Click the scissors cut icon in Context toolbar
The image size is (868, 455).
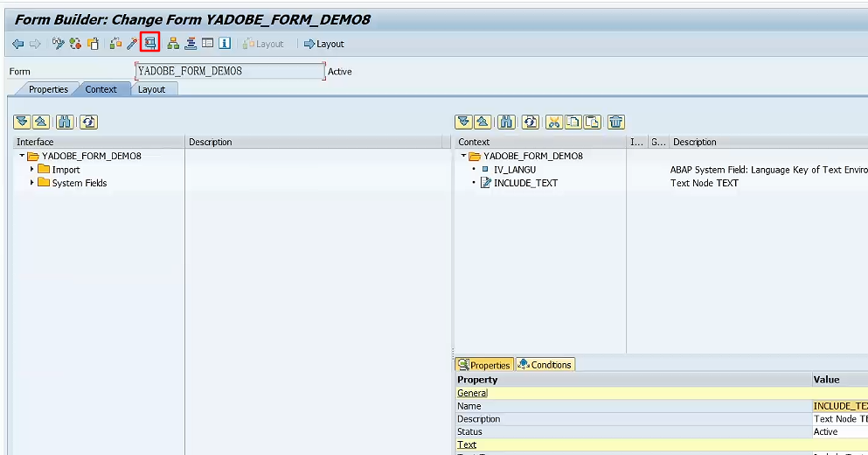pos(553,122)
